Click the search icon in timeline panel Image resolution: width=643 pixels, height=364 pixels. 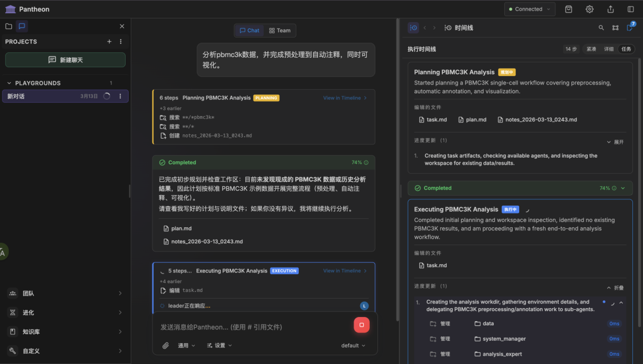click(x=601, y=28)
